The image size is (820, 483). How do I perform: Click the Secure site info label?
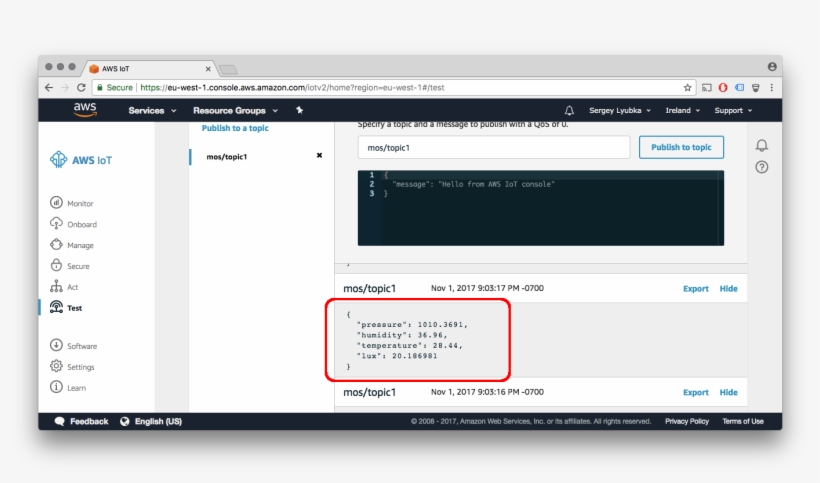115,88
